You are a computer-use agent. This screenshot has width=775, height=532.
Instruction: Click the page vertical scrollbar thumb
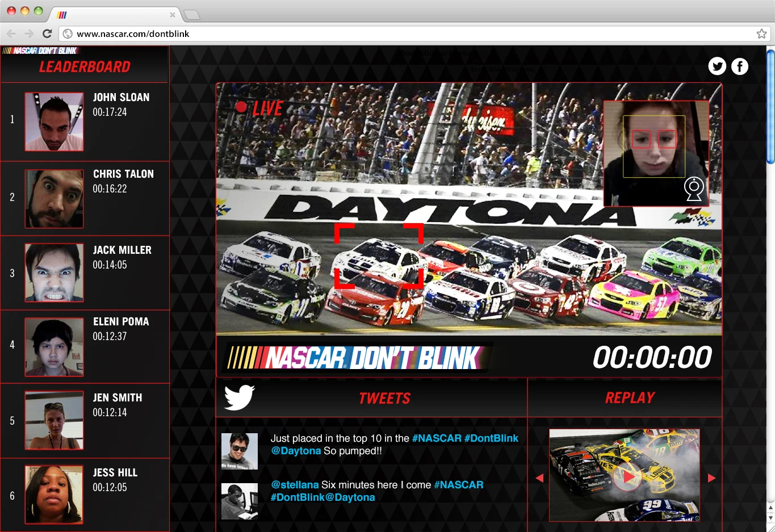pyautogui.click(x=770, y=106)
